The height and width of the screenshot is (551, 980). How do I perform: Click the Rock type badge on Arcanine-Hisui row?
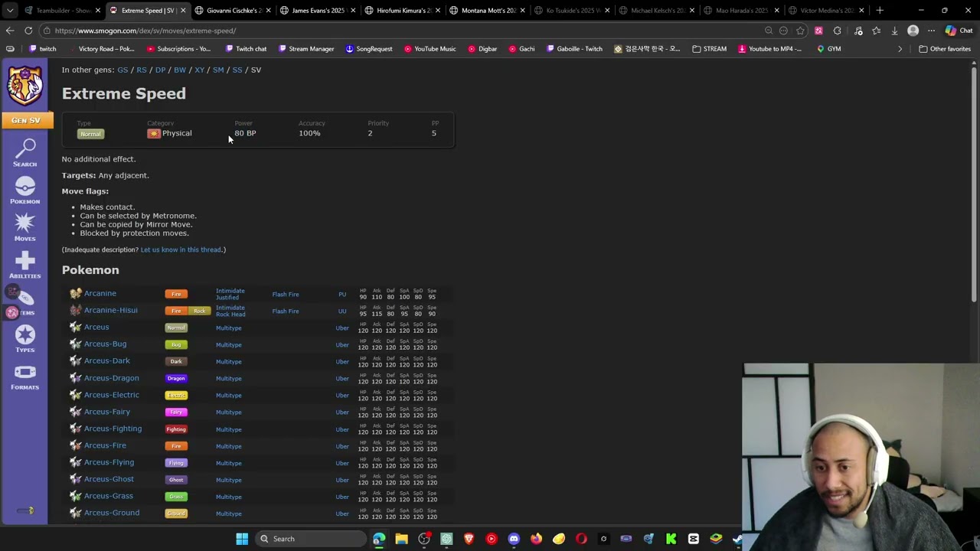click(x=200, y=311)
